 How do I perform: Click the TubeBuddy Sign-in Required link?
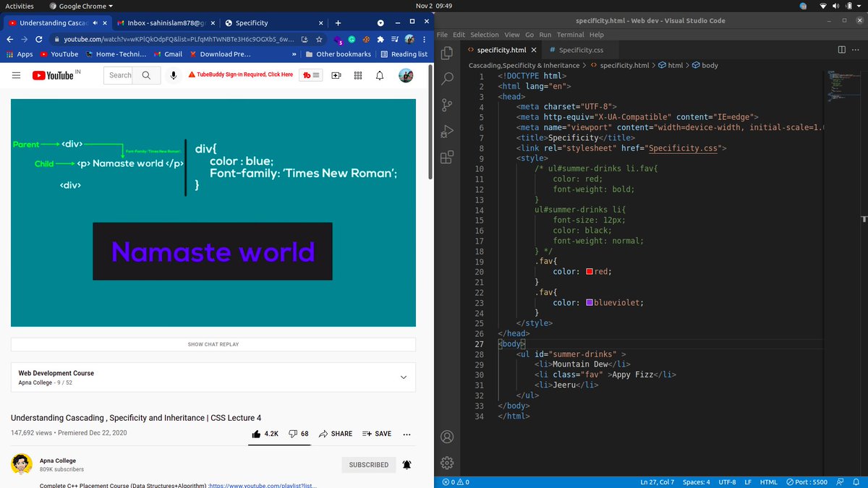click(241, 74)
